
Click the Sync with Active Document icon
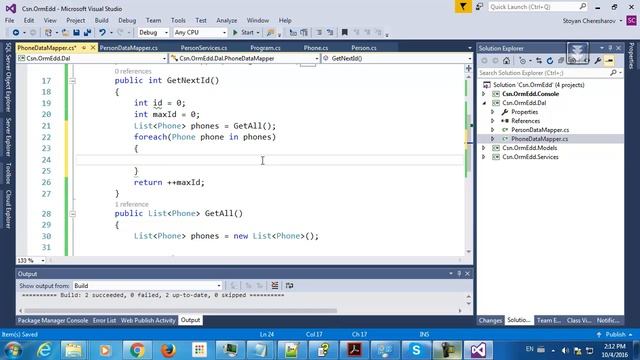click(539, 60)
